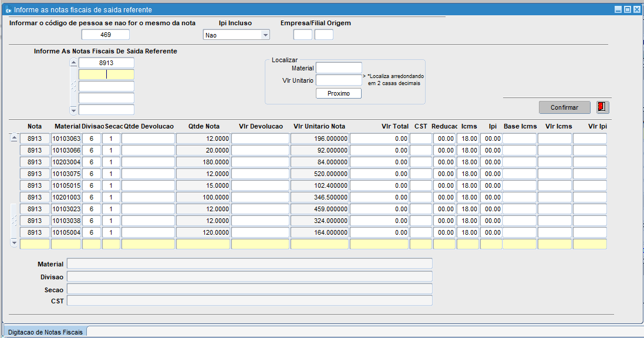Click the second Empresa/Filial Origem field

pos(323,35)
